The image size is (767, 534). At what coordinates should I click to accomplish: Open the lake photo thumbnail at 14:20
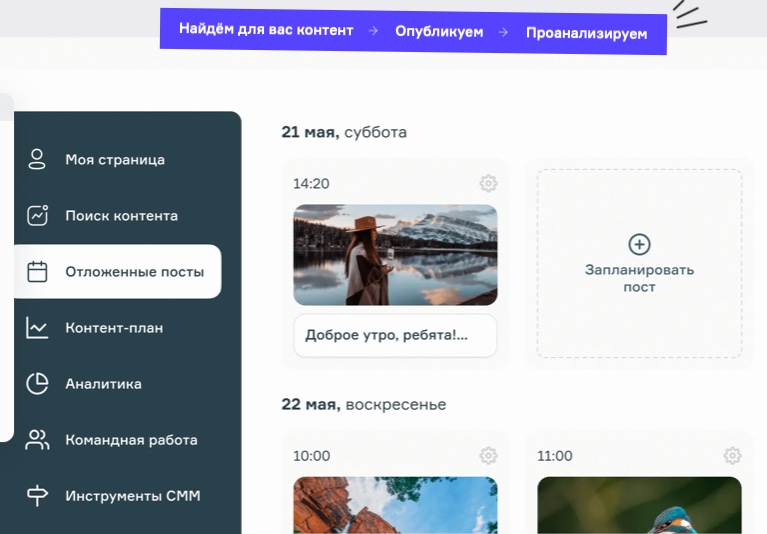tap(395, 255)
